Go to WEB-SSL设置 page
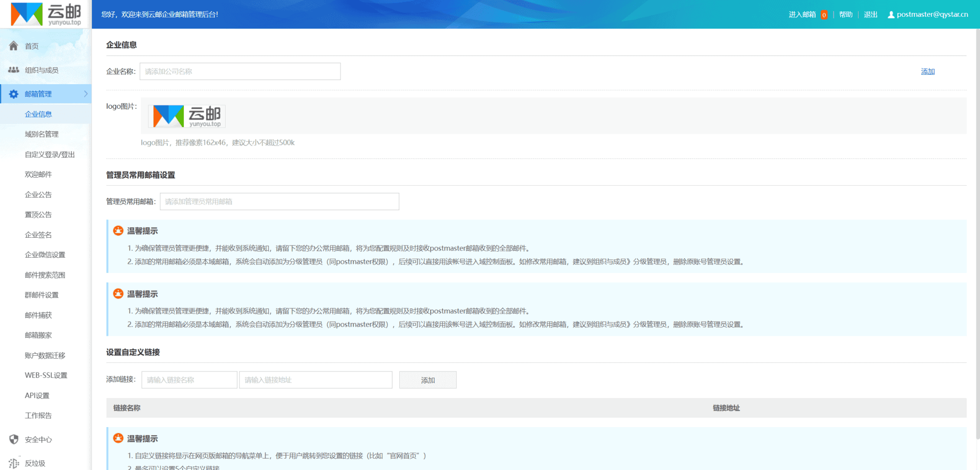This screenshot has width=980, height=470. (x=46, y=375)
